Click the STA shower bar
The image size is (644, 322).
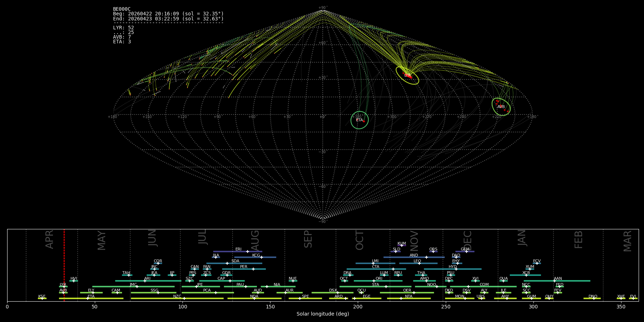(376, 287)
